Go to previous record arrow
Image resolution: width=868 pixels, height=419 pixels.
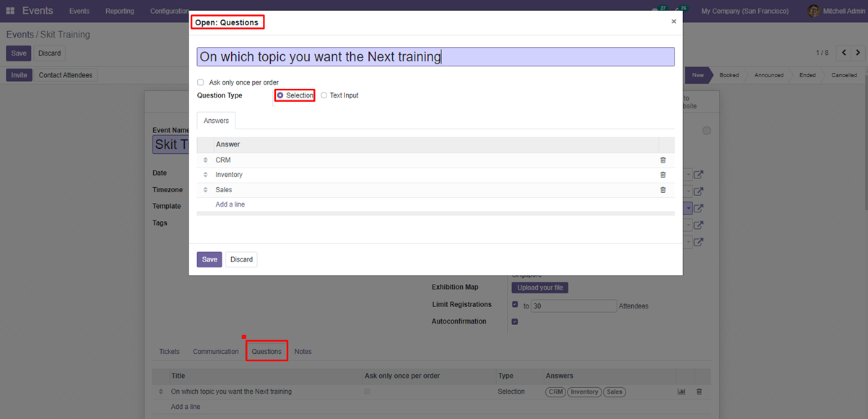(843, 53)
